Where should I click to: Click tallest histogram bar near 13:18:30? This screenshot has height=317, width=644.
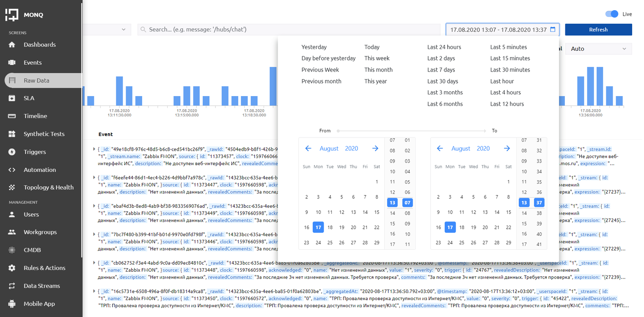[273, 86]
